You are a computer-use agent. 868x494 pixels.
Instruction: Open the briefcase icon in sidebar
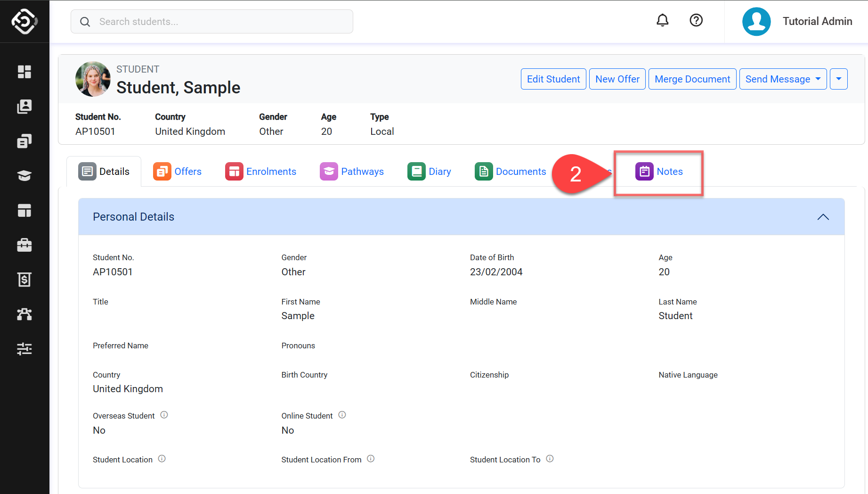24,245
